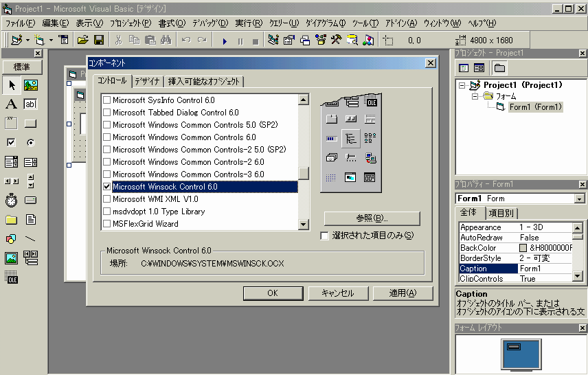Check Microsoft SysInfo Control 6.0
Image resolution: width=588 pixels, height=375 pixels.
click(x=107, y=100)
